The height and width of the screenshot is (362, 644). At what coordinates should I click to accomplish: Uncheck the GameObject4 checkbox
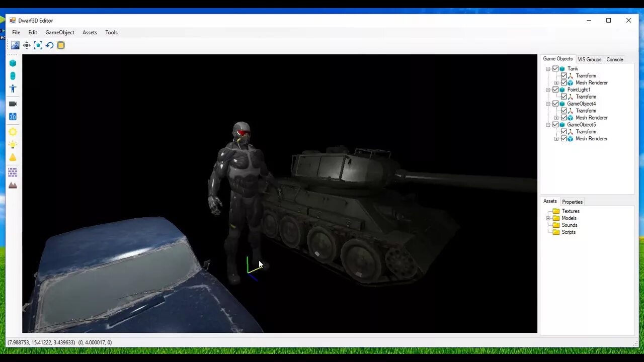[555, 104]
